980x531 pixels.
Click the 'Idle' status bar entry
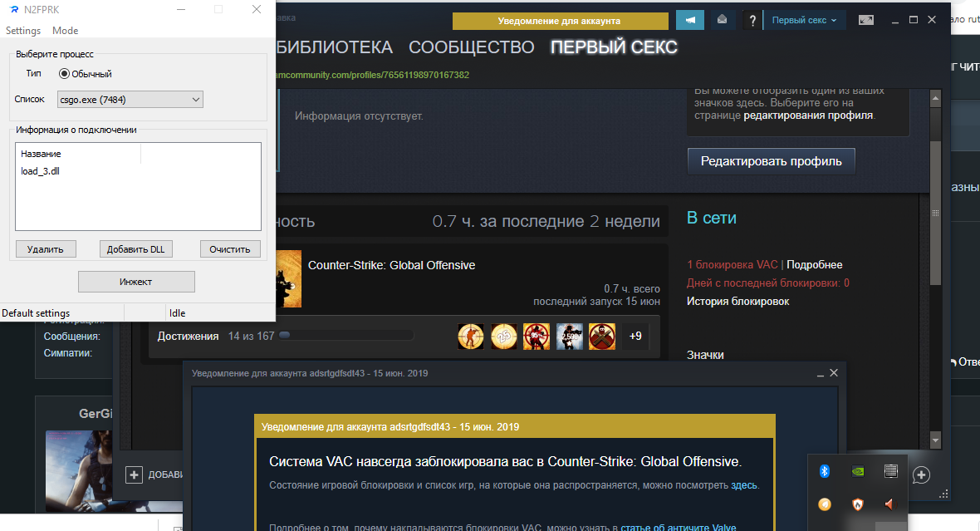[178, 313]
